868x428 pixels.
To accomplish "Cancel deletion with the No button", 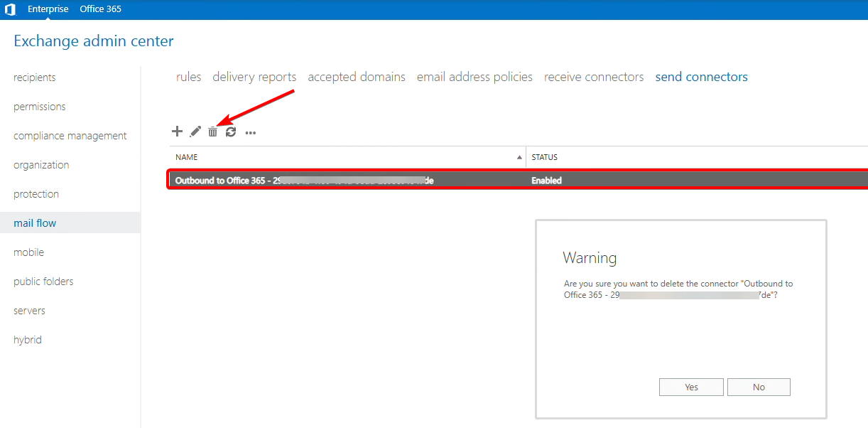I will click(x=759, y=387).
